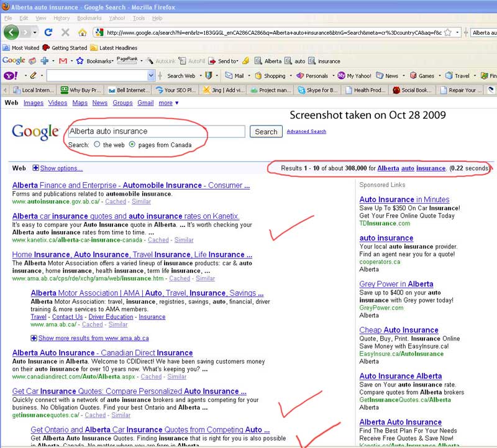
Task: Open Search Web dropdown arrow in Yahoo toolbar
Action: pos(200,76)
